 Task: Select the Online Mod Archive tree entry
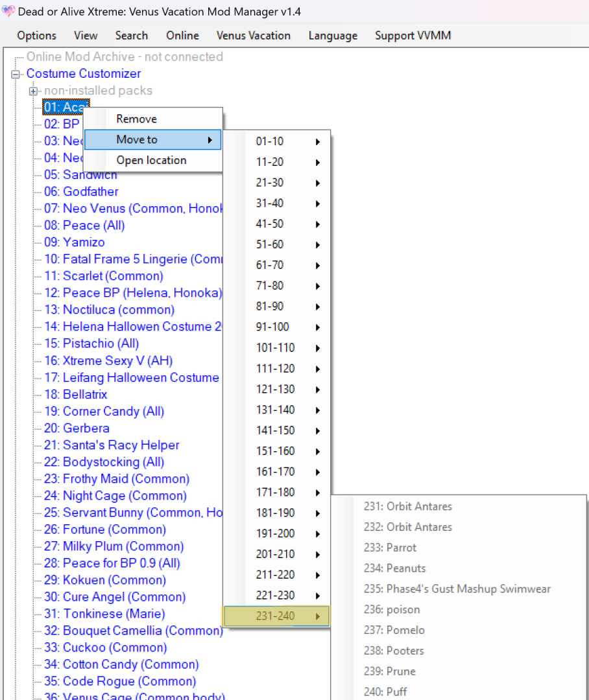pos(125,56)
